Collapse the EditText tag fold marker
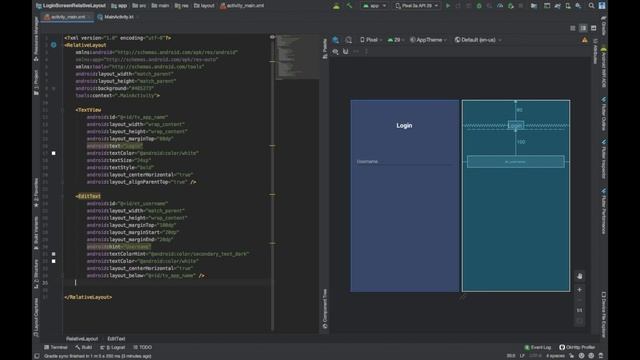This screenshot has width=640, height=360. pos(62,196)
